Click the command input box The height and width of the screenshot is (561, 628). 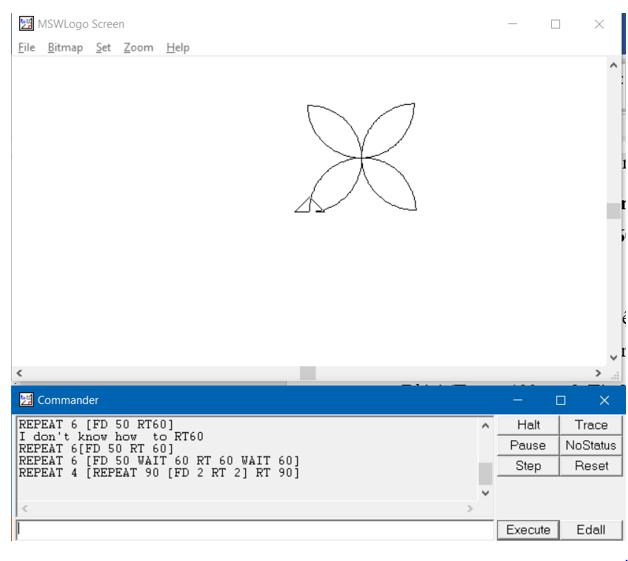[250, 531]
